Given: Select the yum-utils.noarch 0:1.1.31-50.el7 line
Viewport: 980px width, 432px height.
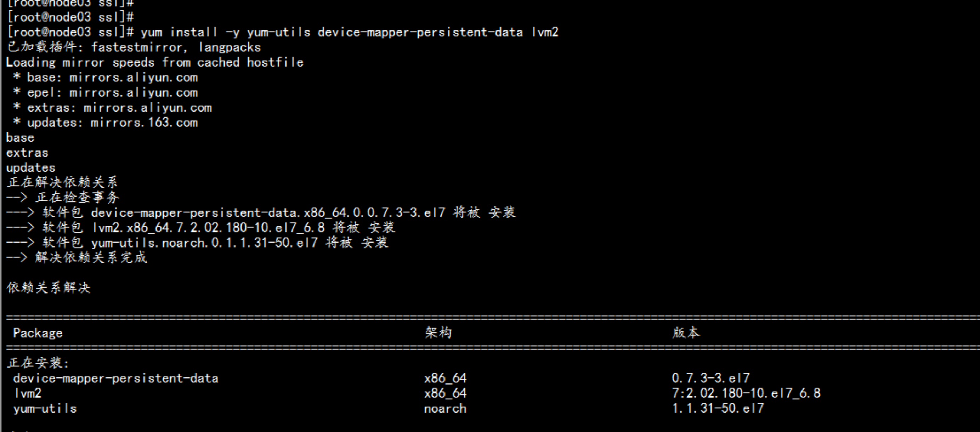Looking at the screenshot, I should [197, 242].
